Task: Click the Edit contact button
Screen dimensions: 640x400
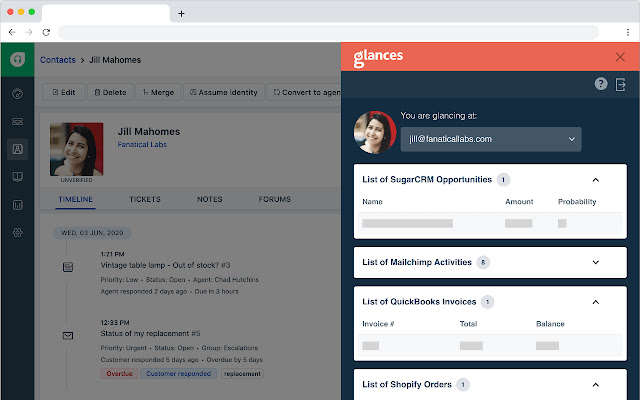Action: coord(64,92)
